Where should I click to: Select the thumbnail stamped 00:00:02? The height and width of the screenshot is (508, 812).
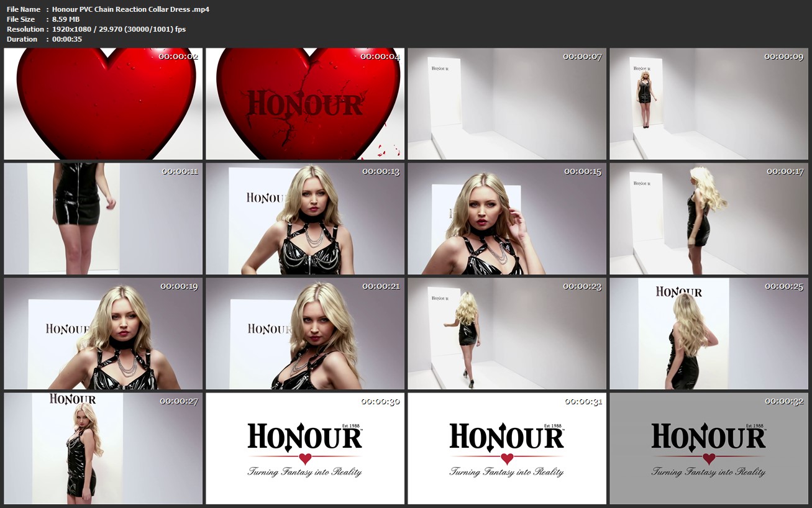click(x=103, y=104)
